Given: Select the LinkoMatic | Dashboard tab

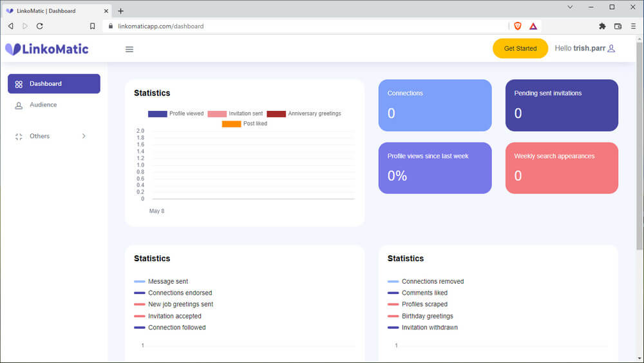Looking at the screenshot, I should (57, 11).
